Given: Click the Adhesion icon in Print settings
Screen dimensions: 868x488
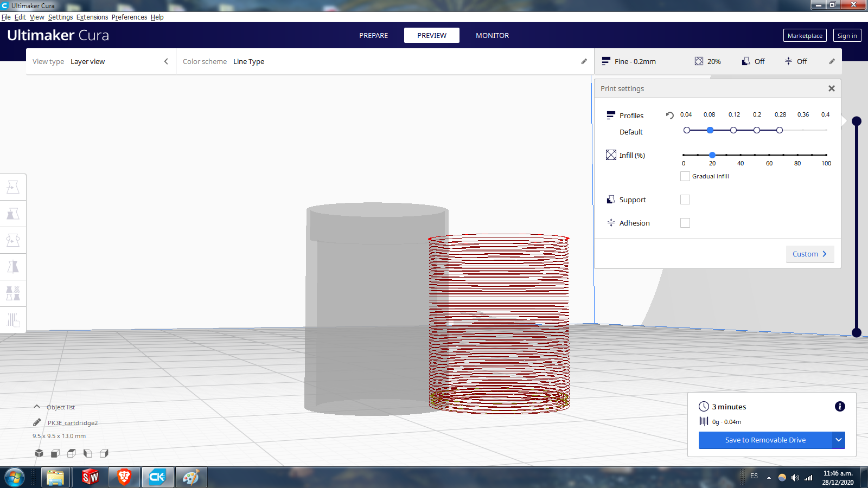Looking at the screenshot, I should tap(611, 223).
